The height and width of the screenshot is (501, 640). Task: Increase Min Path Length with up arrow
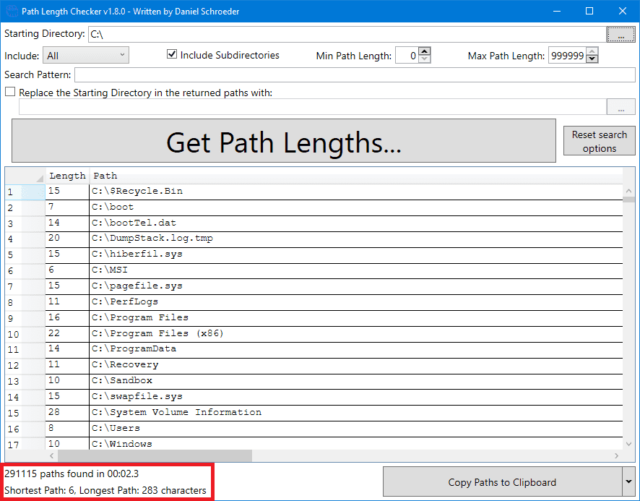coord(424,51)
